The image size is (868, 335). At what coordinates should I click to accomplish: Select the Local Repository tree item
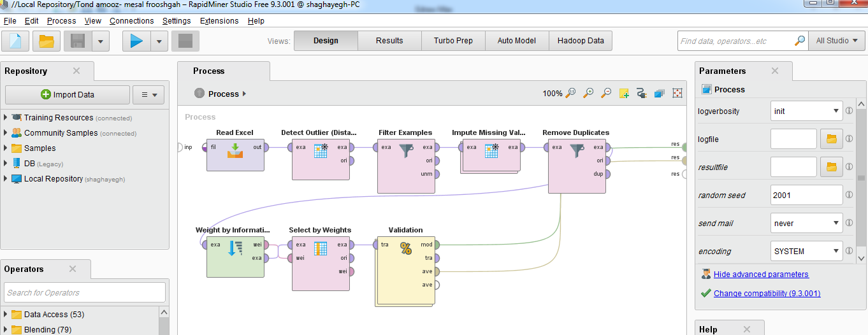click(68, 179)
